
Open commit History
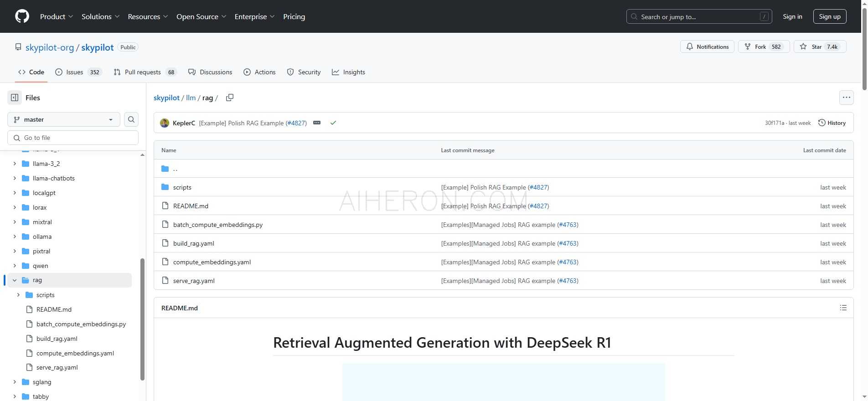tap(832, 123)
